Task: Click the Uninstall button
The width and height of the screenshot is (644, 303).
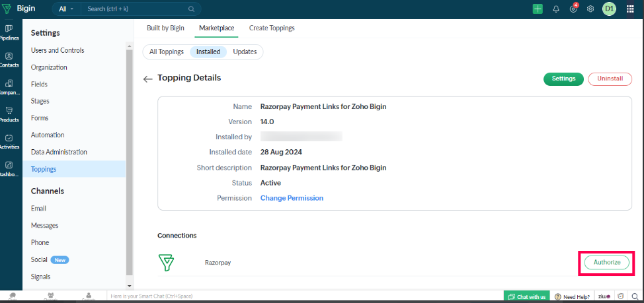Action: (x=610, y=79)
